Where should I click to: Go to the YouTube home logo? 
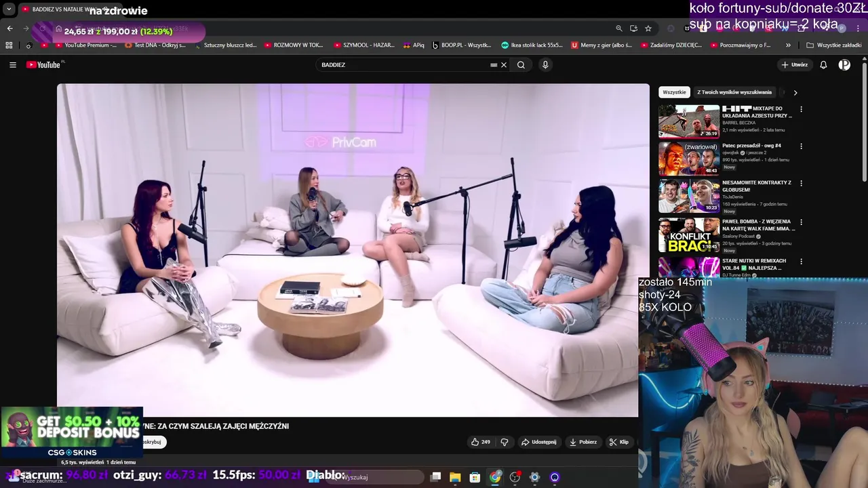(45, 65)
